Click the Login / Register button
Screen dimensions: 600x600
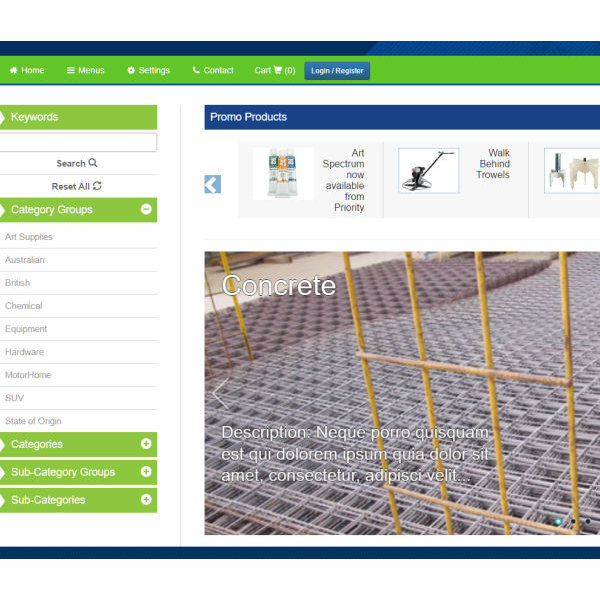[337, 71]
